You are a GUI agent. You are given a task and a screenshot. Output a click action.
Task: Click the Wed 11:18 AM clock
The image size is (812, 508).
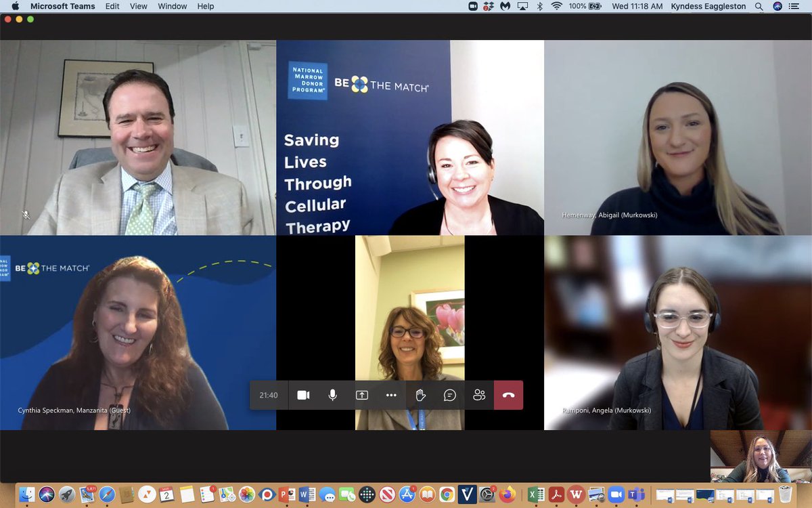coord(637,6)
